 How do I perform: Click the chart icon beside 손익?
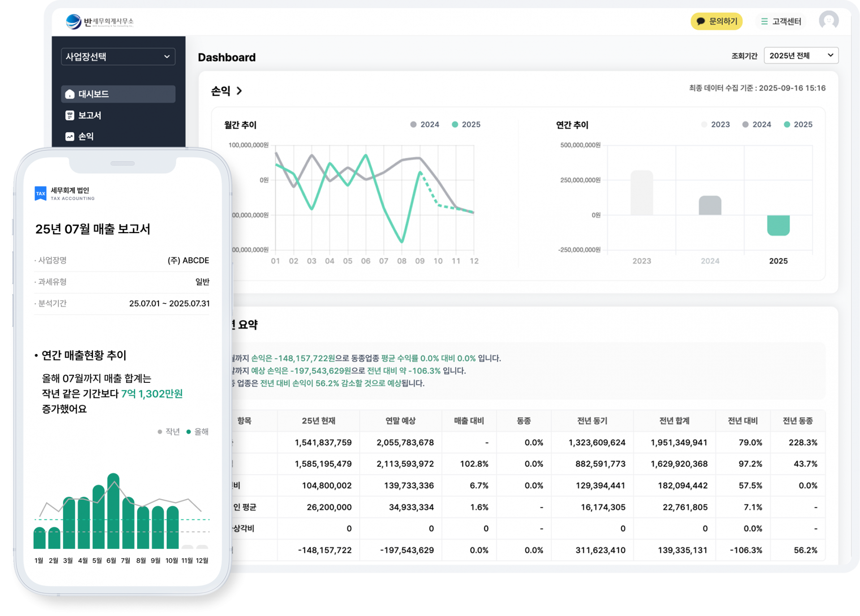coord(70,136)
